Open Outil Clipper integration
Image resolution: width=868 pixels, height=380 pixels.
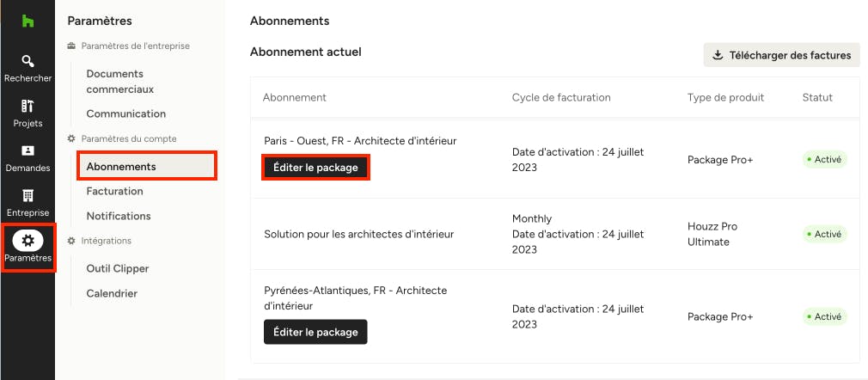(x=118, y=268)
